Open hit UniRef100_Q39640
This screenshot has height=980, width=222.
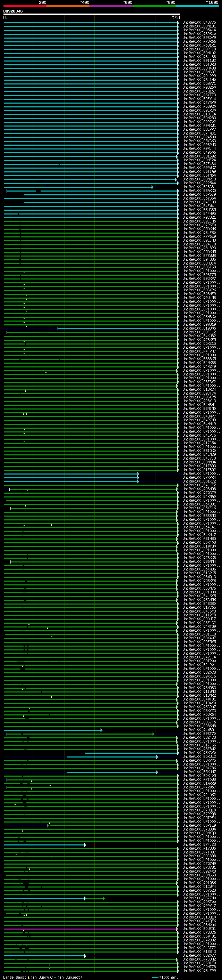click(199, 34)
